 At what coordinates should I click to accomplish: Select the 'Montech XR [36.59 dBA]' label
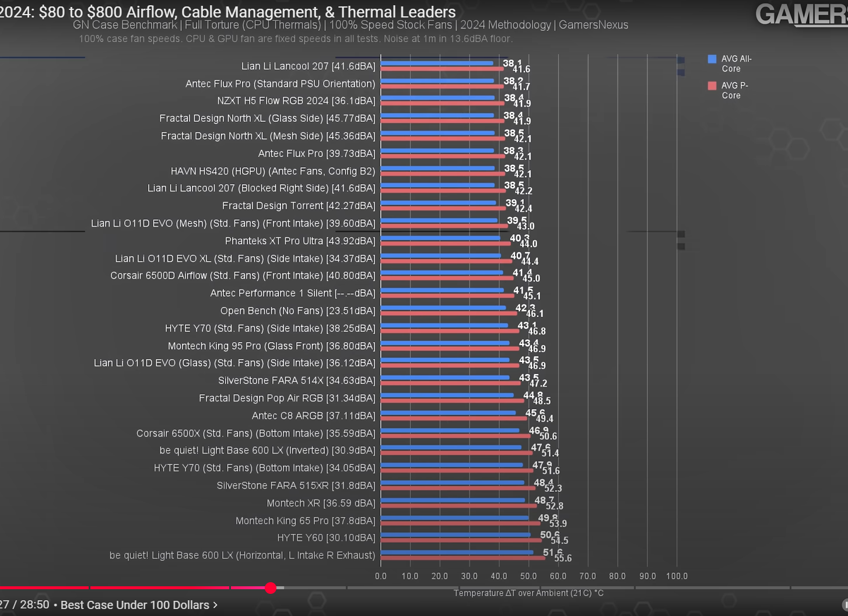tap(321, 503)
